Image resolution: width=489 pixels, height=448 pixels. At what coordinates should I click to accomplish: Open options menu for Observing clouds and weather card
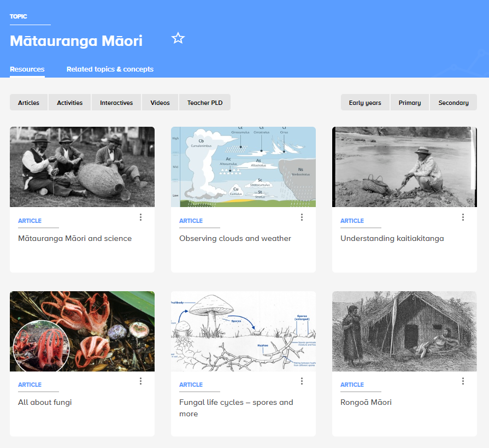(302, 217)
